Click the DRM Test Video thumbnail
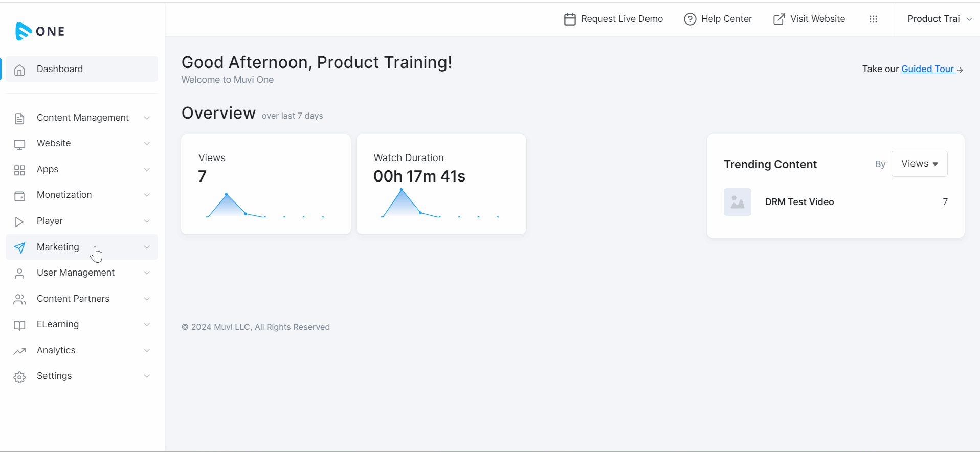The image size is (980, 452). [737, 202]
